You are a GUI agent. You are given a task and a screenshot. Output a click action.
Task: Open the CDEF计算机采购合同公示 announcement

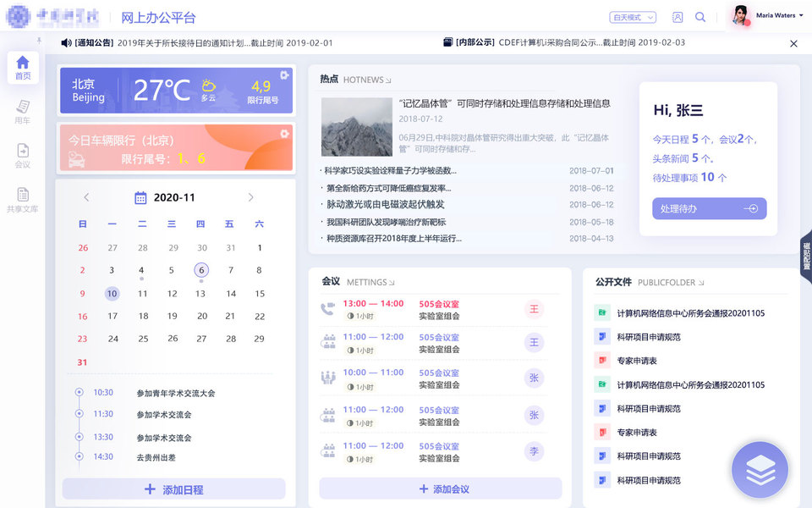tap(591, 42)
